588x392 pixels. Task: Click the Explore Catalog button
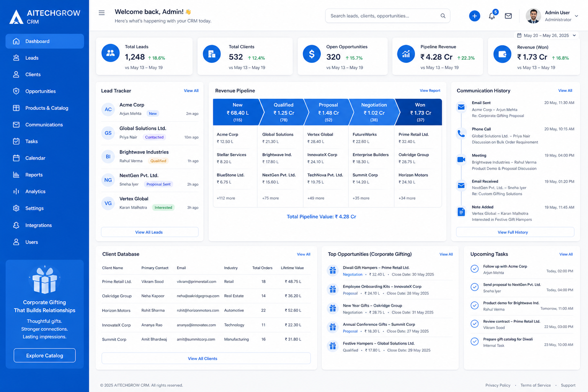(45, 355)
